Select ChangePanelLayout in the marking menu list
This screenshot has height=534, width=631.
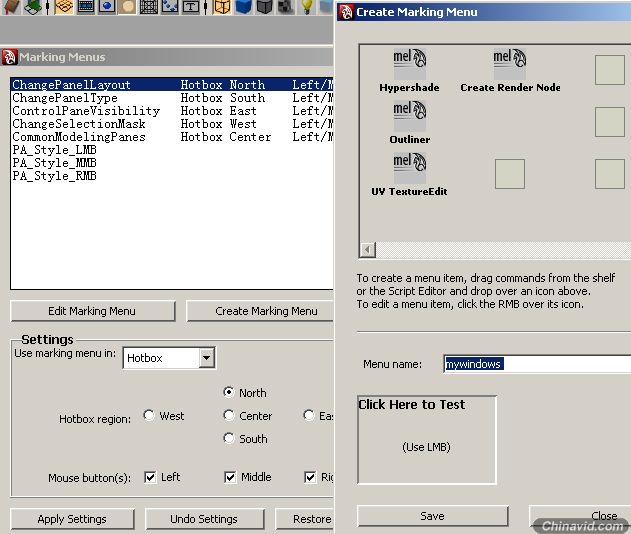click(172, 85)
